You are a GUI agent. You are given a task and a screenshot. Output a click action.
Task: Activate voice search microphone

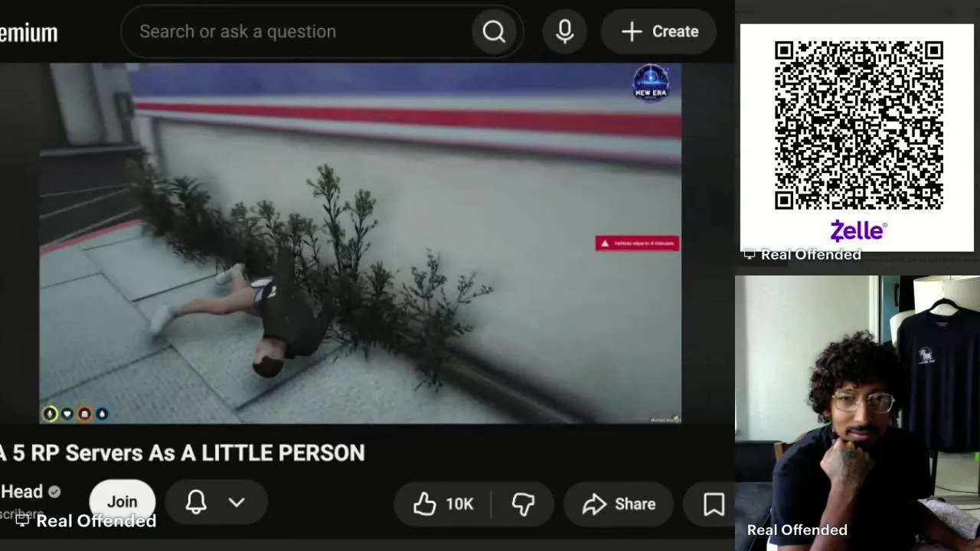click(565, 31)
